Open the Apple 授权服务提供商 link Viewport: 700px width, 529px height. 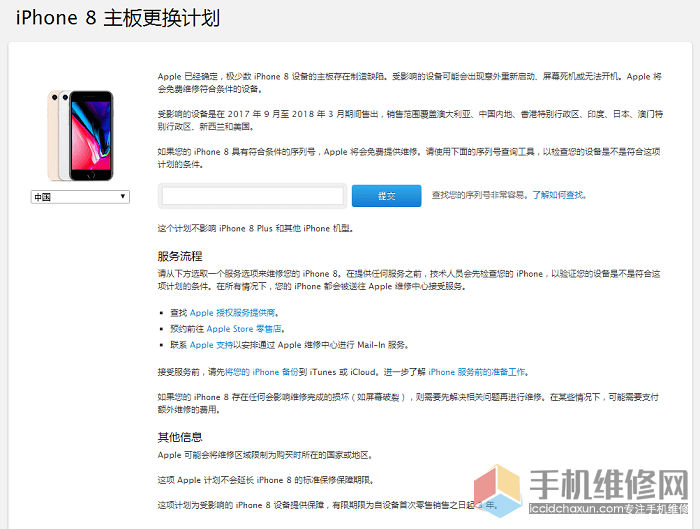pos(233,313)
